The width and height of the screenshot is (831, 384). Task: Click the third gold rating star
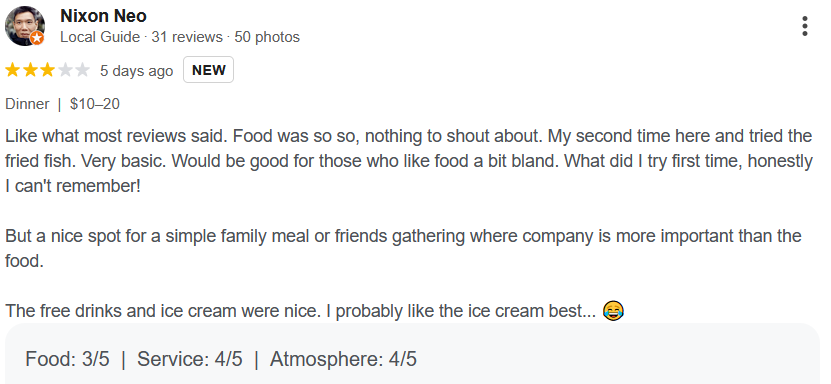click(x=48, y=70)
